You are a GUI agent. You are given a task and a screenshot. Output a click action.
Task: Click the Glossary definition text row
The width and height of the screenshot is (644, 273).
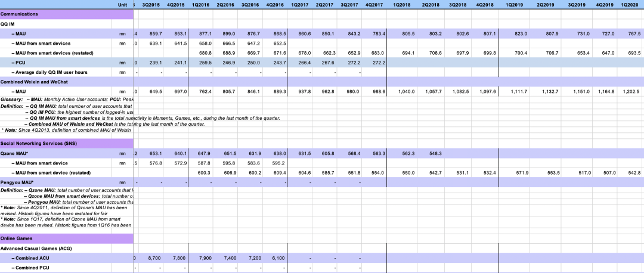coord(67,100)
